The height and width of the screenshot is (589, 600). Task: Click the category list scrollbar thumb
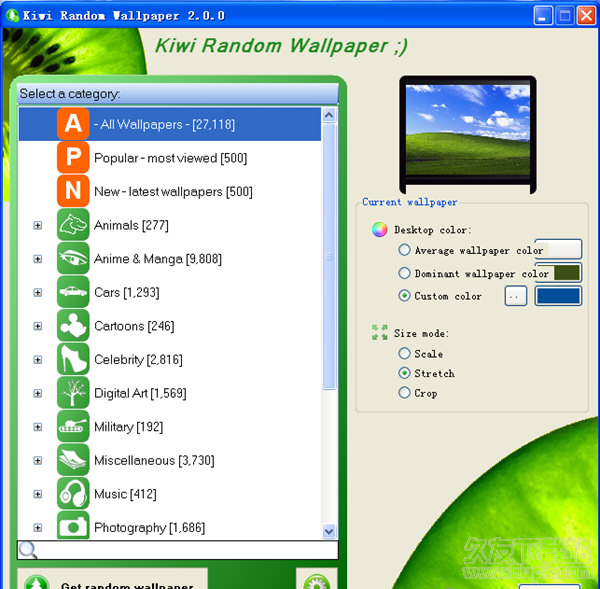(329, 256)
